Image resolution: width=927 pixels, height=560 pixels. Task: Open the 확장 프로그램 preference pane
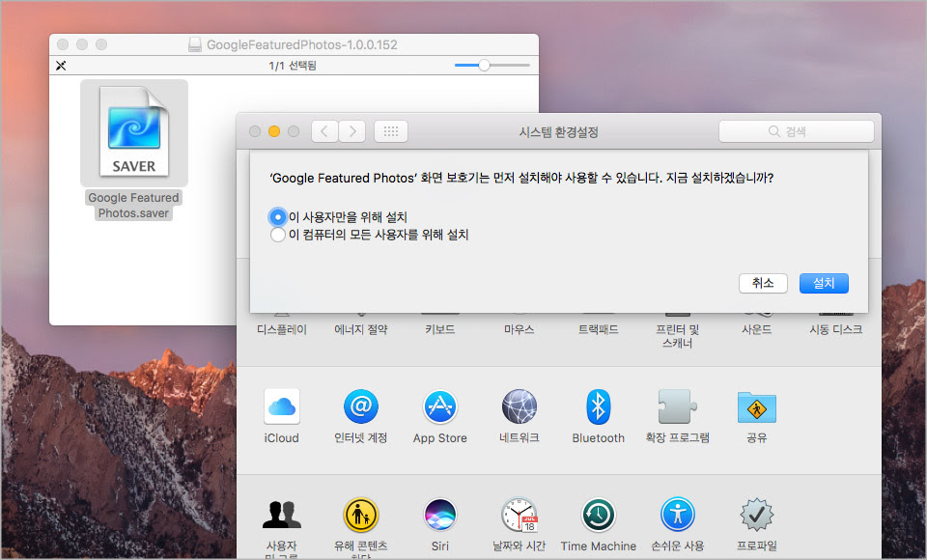click(678, 406)
